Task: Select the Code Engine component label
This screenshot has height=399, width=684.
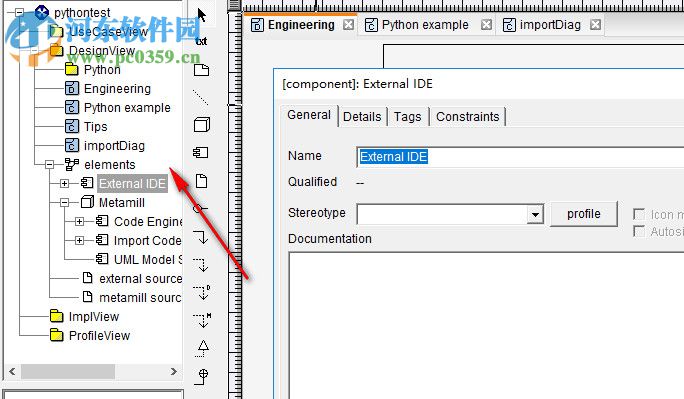Action: 147,222
